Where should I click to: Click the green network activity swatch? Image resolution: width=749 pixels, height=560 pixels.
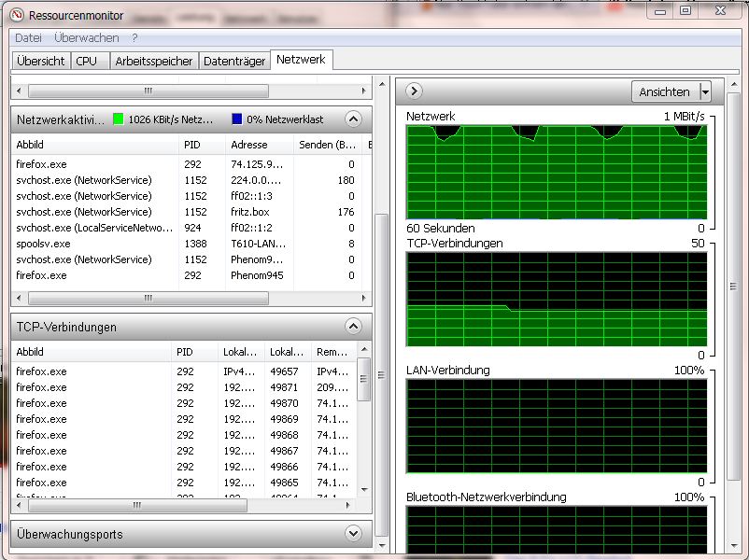118,119
